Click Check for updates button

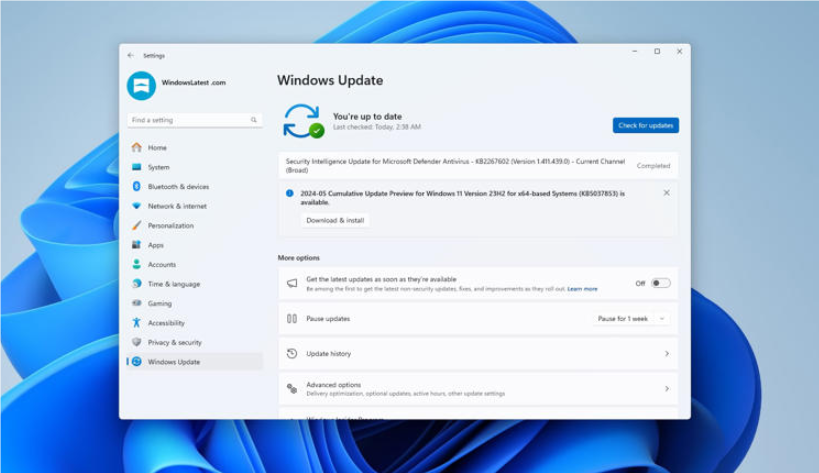point(646,125)
